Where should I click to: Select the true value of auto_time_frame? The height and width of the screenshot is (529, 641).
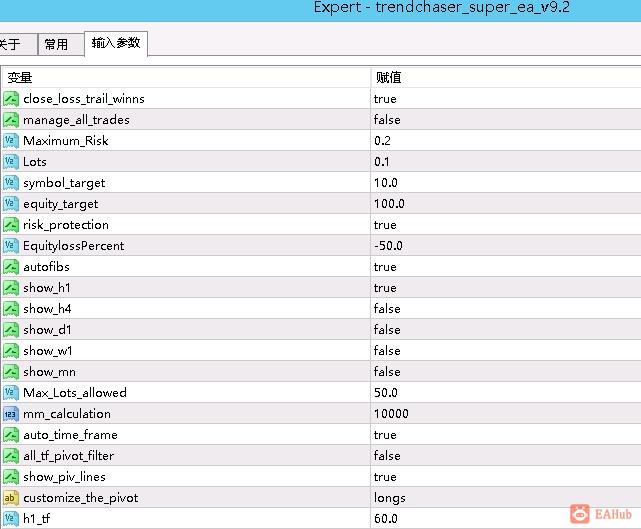[x=385, y=435]
